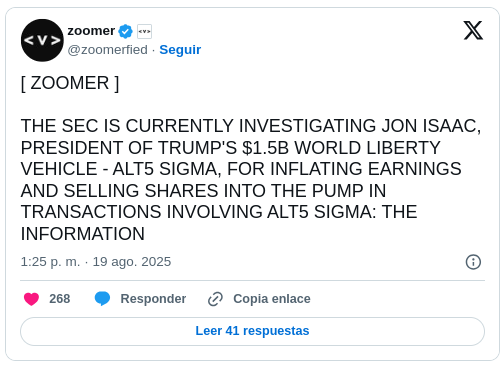Click the affiliate badge beside verified checkmark
Image resolution: width=504 pixels, height=368 pixels.
point(144,31)
